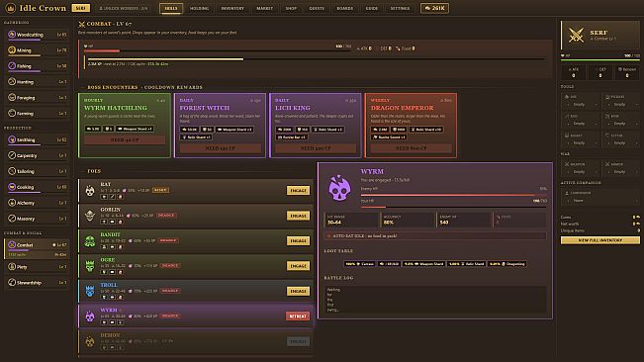
Task: Open the Woodcutting skill icon
Action: point(12,35)
